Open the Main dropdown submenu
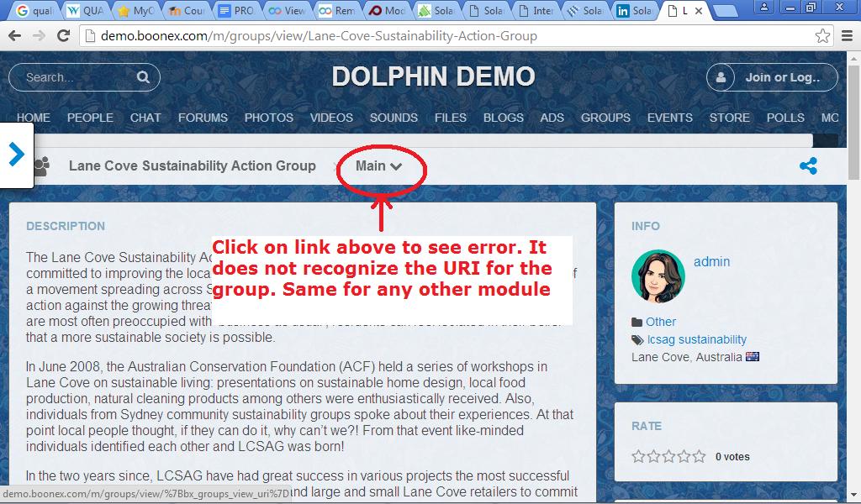The image size is (861, 504). pyautogui.click(x=378, y=165)
